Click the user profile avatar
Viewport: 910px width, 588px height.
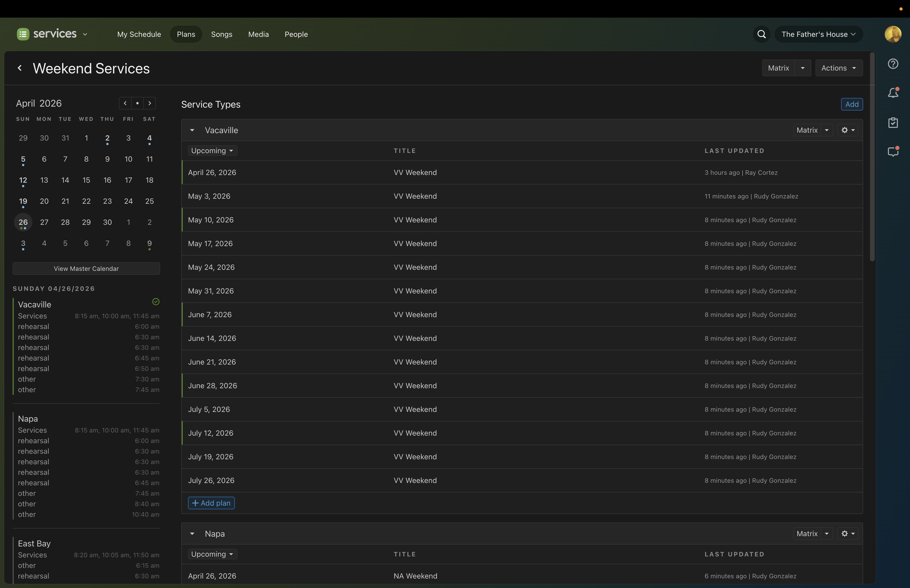pyautogui.click(x=893, y=34)
